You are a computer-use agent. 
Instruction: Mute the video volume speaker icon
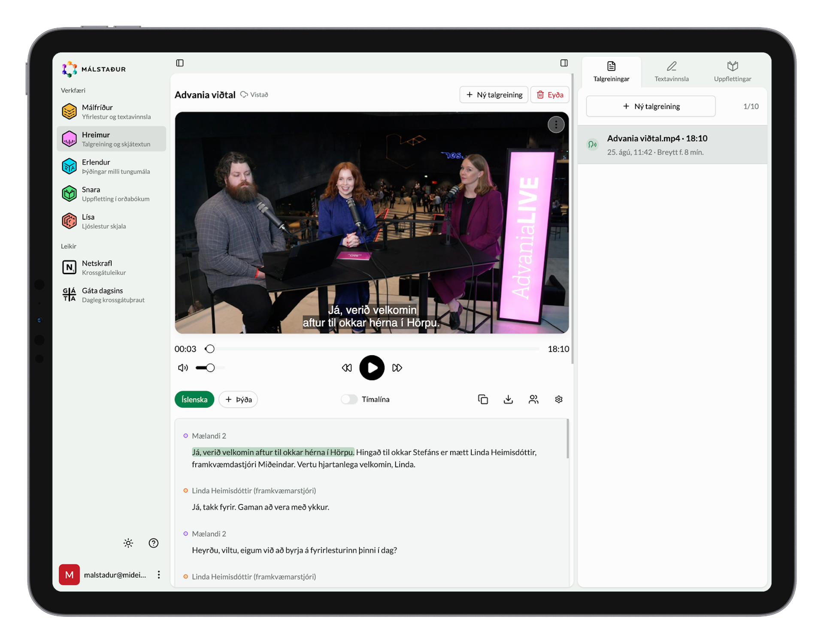coord(183,368)
